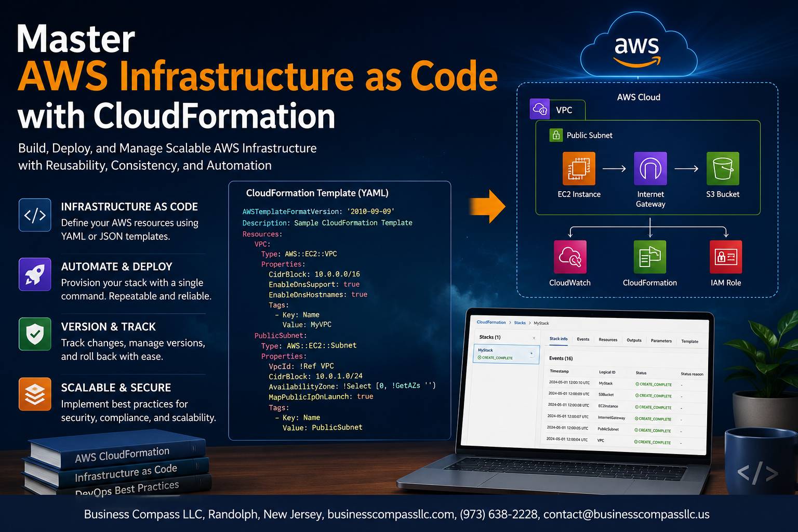
Task: Close the Stacks panel with the X
Action: point(534,338)
